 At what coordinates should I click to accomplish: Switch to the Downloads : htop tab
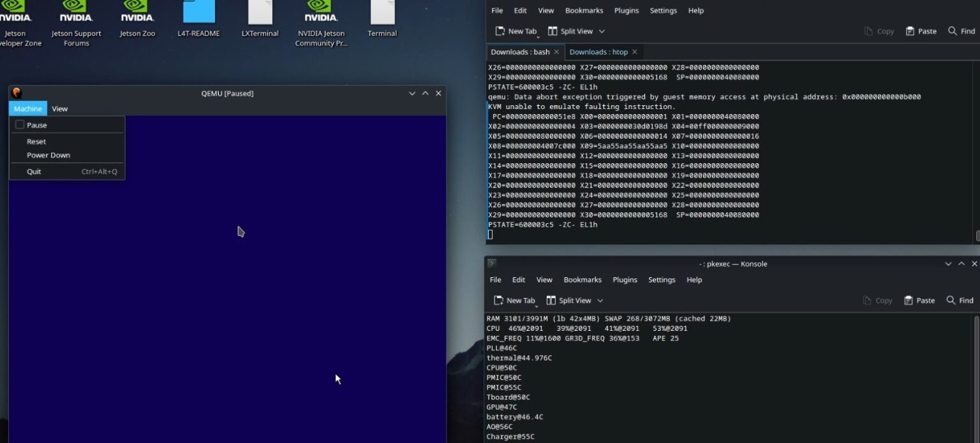click(x=598, y=52)
